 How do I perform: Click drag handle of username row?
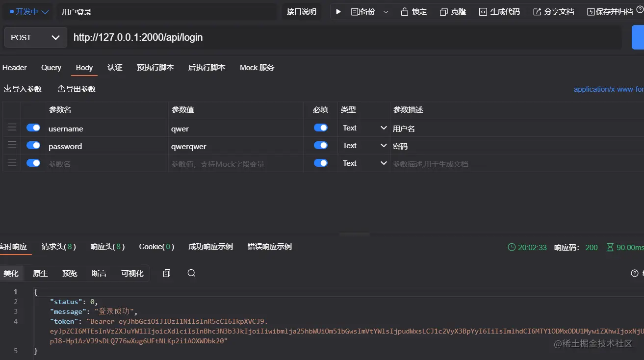point(12,128)
